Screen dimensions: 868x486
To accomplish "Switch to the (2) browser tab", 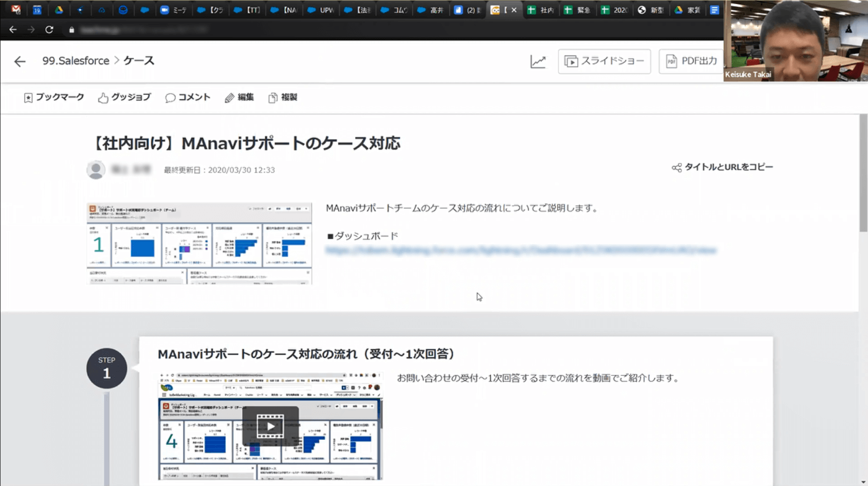I will [x=467, y=10].
